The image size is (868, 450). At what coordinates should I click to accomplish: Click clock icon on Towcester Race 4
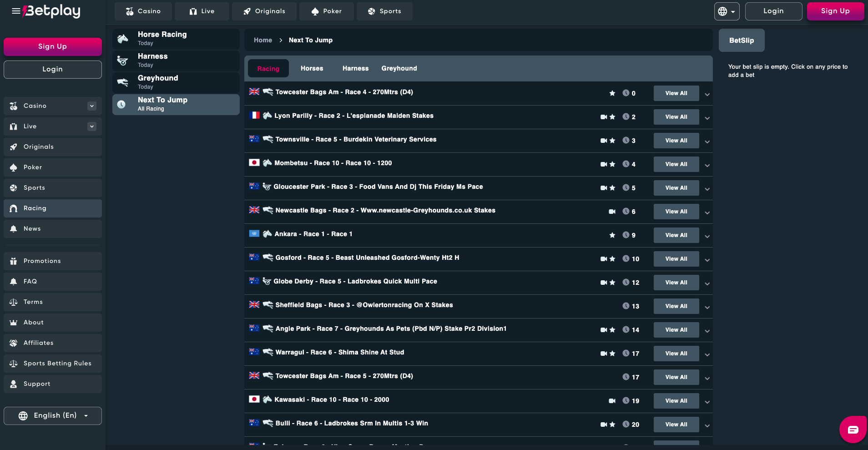[x=626, y=93]
